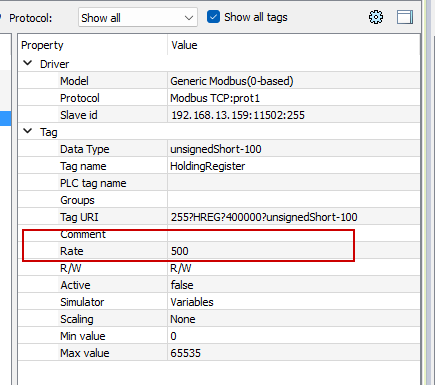Click the Modbus TCP:prot1 value

coord(215,98)
